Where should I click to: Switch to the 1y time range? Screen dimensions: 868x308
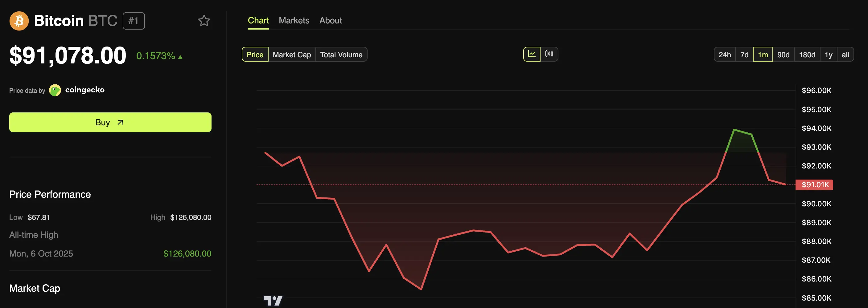(x=828, y=54)
